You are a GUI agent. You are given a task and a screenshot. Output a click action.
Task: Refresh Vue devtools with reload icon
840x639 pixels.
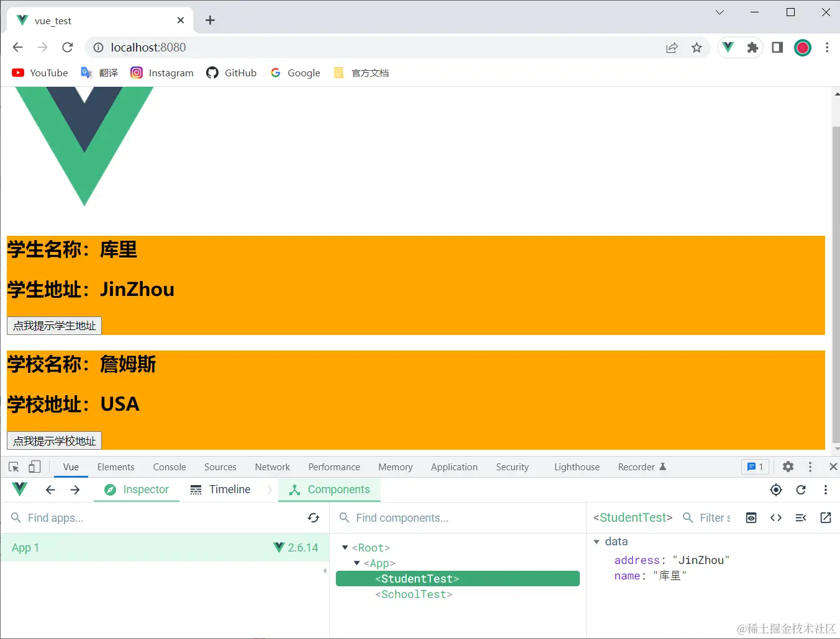801,489
